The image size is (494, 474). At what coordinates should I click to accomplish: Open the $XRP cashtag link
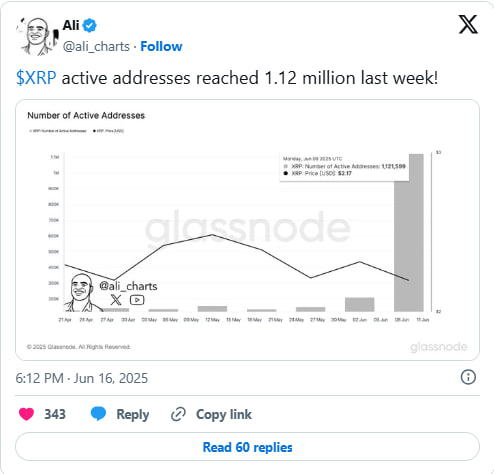[x=36, y=78]
